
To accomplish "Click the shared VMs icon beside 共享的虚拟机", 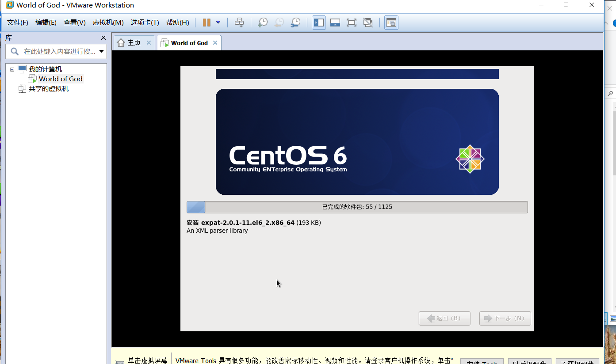I will (22, 88).
